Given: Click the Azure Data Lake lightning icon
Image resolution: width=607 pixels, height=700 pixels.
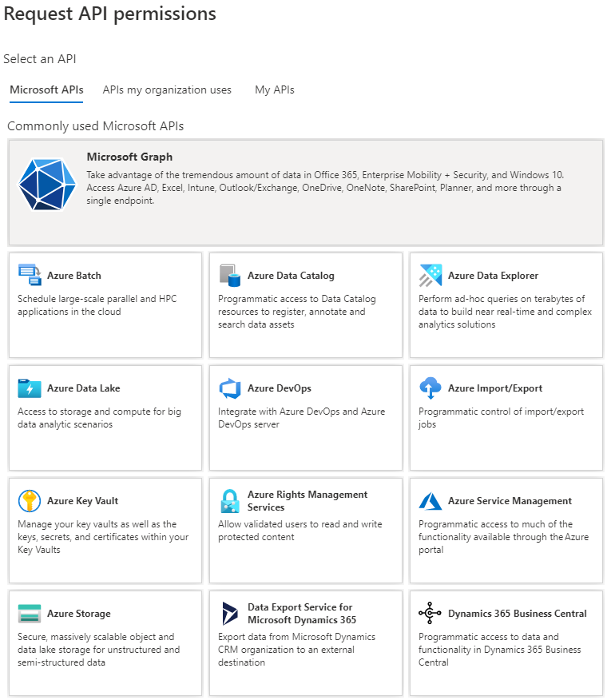Looking at the screenshot, I should (29, 388).
